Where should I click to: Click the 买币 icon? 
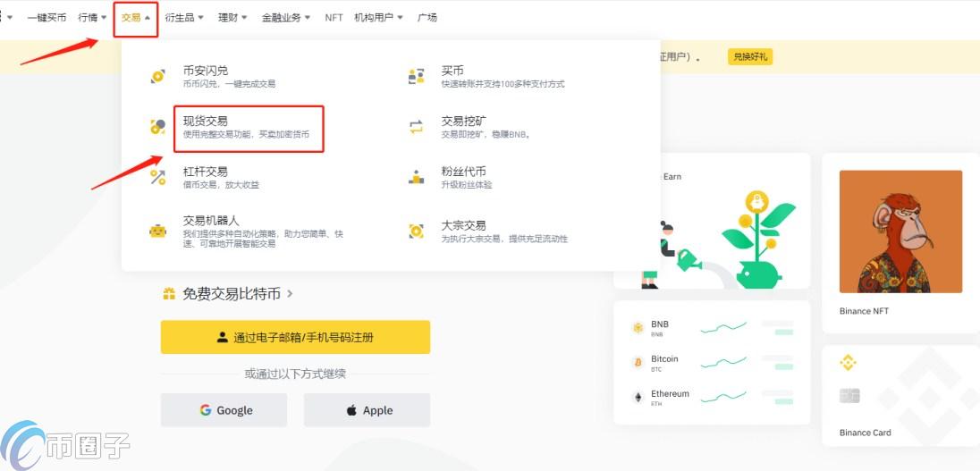coord(417,77)
